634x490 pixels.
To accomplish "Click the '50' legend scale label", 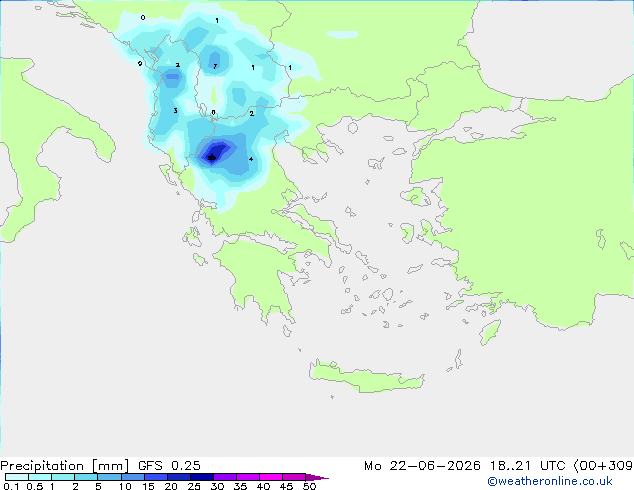I will click(310, 486).
